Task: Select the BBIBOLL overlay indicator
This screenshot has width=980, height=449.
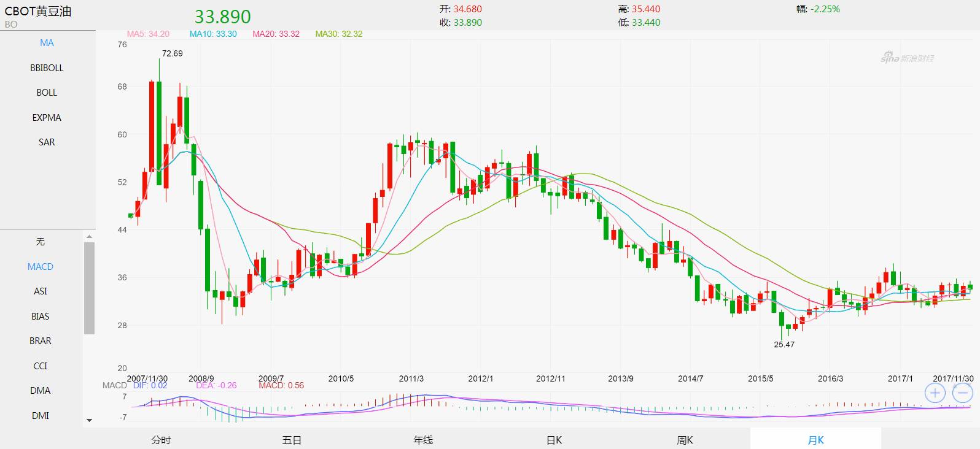Action: [x=47, y=68]
